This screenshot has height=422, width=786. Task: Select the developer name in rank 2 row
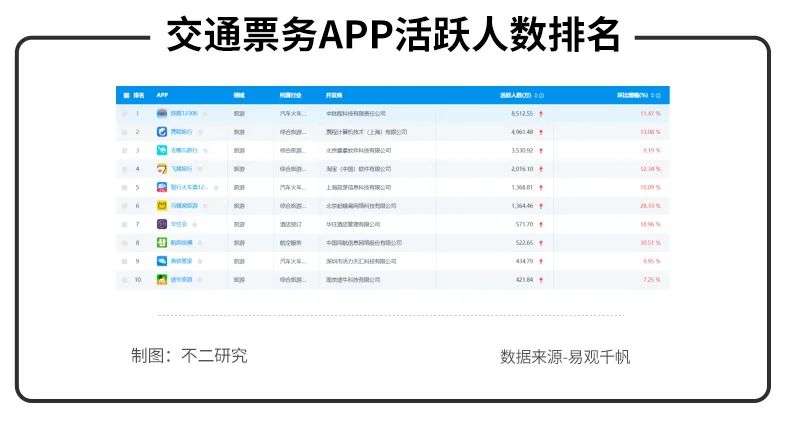[366, 132]
